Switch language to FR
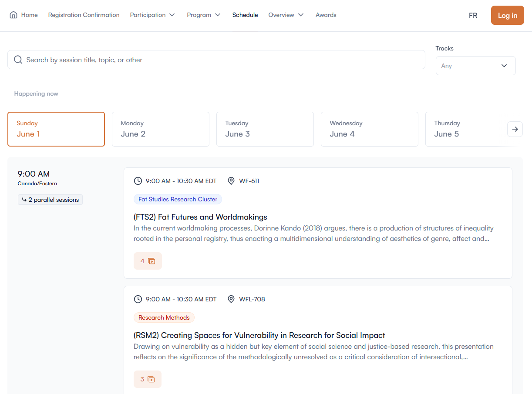532x394 pixels. point(473,15)
